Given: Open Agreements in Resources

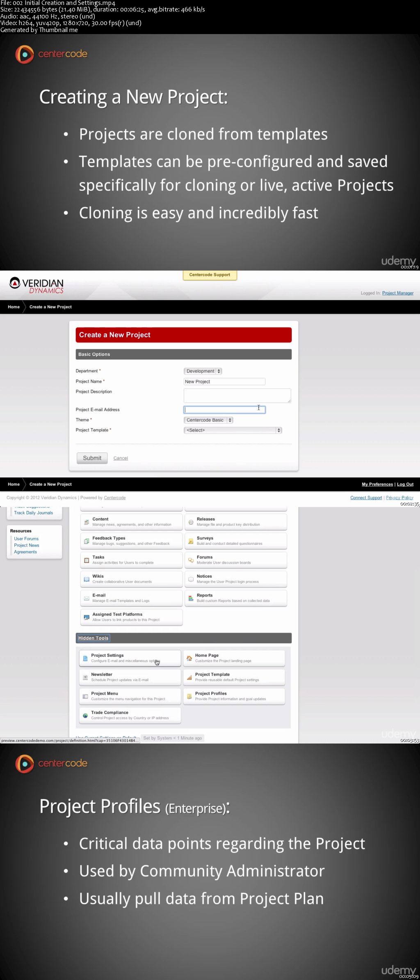Looking at the screenshot, I should pos(25,552).
